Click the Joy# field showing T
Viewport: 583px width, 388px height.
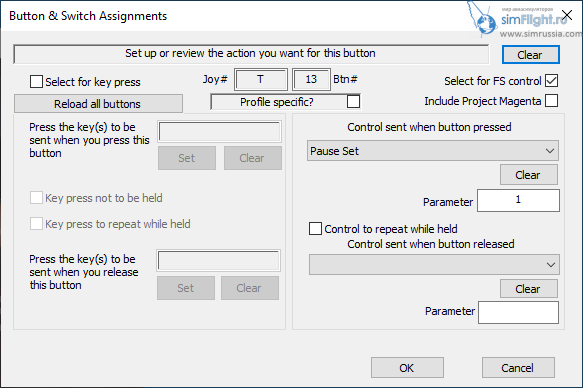[x=261, y=79]
